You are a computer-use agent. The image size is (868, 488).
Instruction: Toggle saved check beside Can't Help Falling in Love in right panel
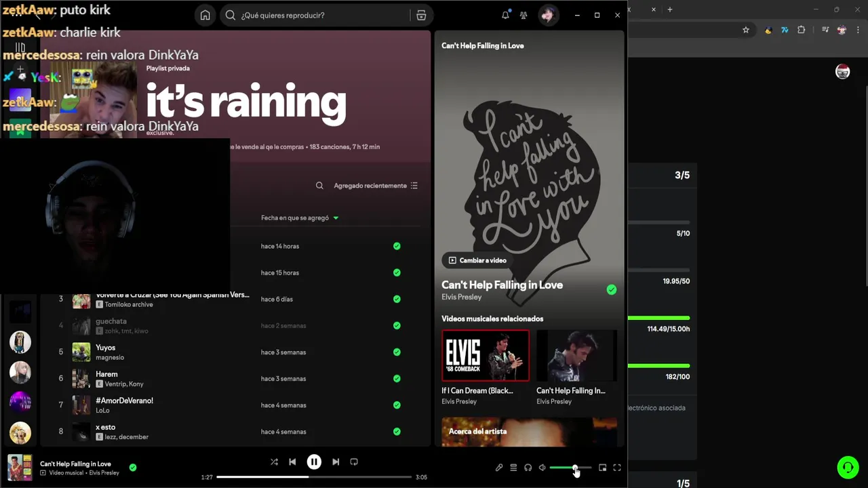[x=612, y=290]
